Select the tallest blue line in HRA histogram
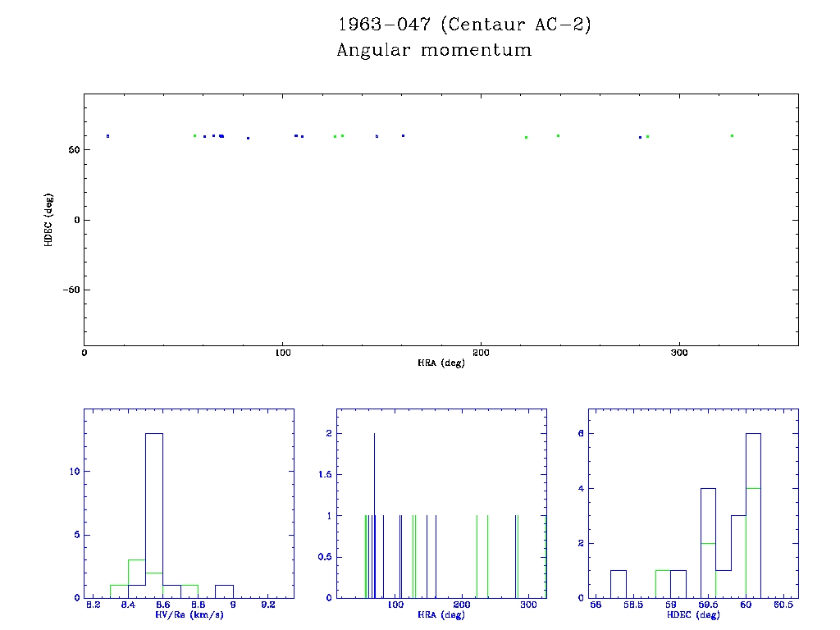 tap(375, 515)
